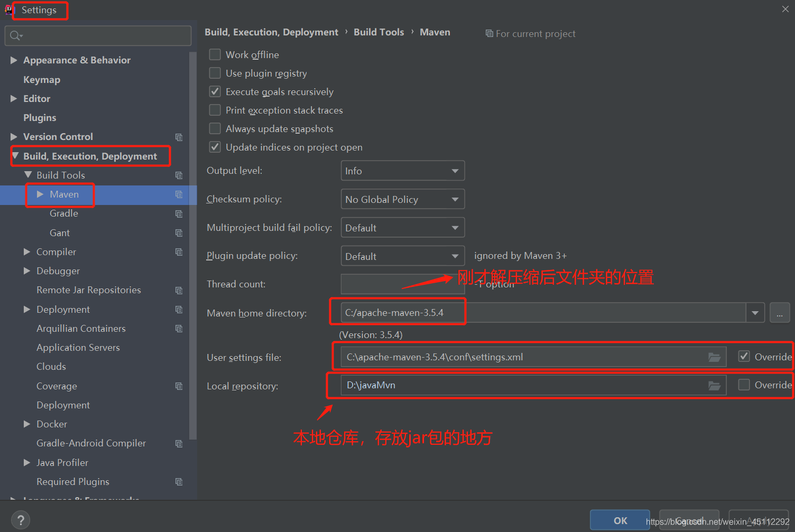Click project-level icon beside Version Control
The width and height of the screenshot is (795, 532).
[179, 137]
